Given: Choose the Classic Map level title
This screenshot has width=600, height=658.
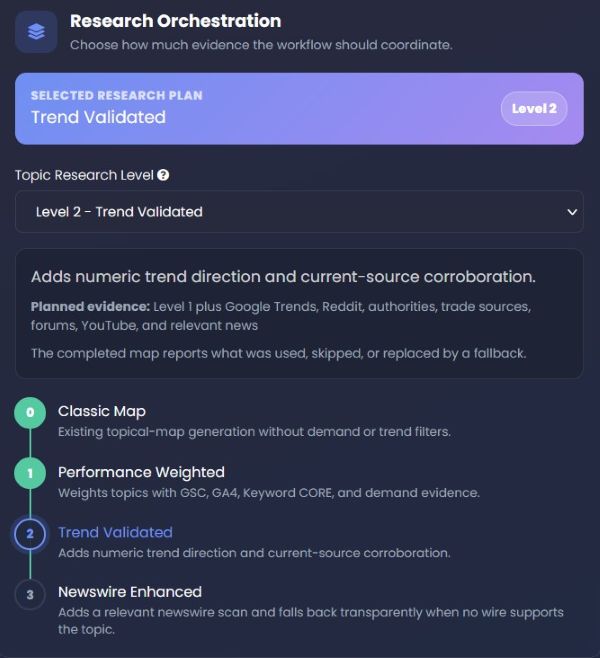Looking at the screenshot, I should point(102,411).
